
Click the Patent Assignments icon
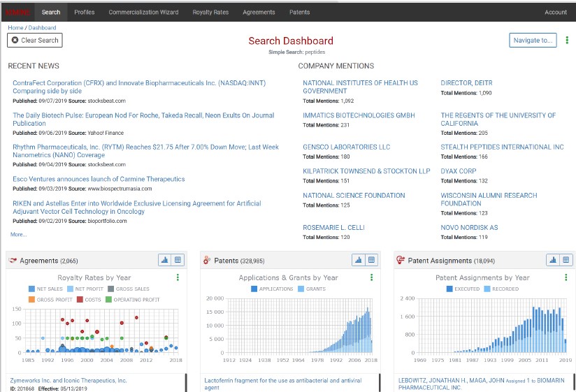(x=401, y=260)
